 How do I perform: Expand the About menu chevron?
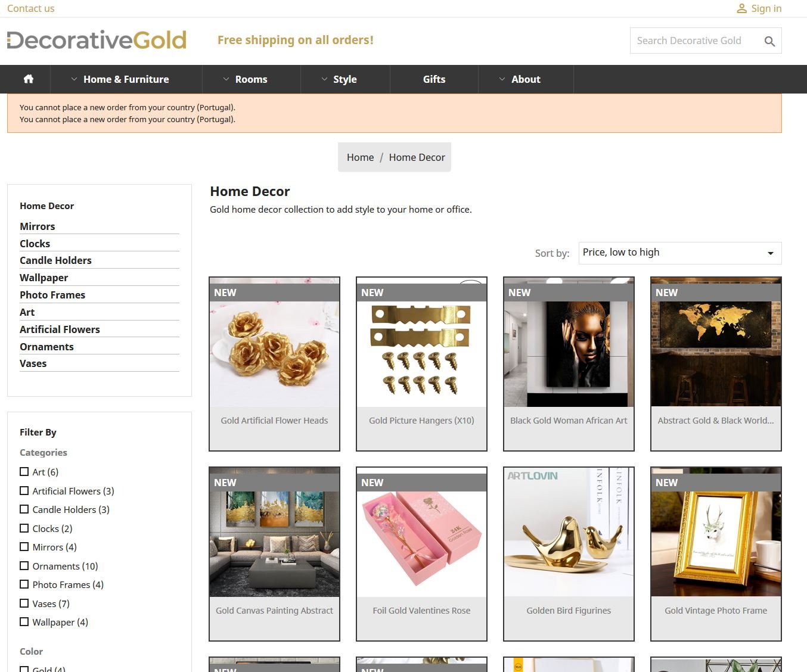(502, 79)
